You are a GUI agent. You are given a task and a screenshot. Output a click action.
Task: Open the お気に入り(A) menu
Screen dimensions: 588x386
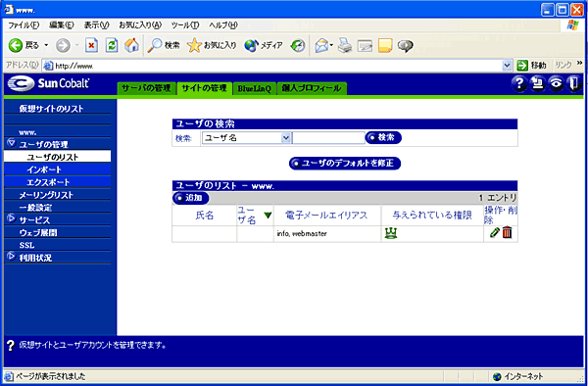click(140, 25)
